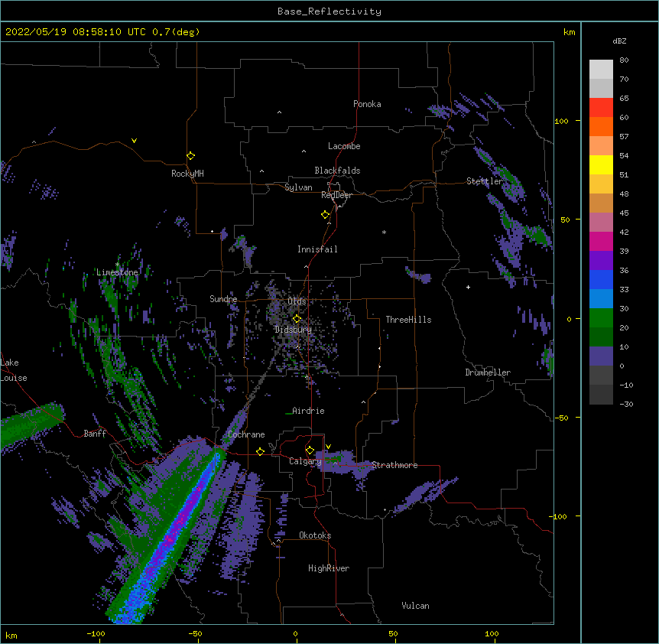Click the -50 tick label on the x-axis
Viewport: 659px width, 644px height.
(195, 633)
